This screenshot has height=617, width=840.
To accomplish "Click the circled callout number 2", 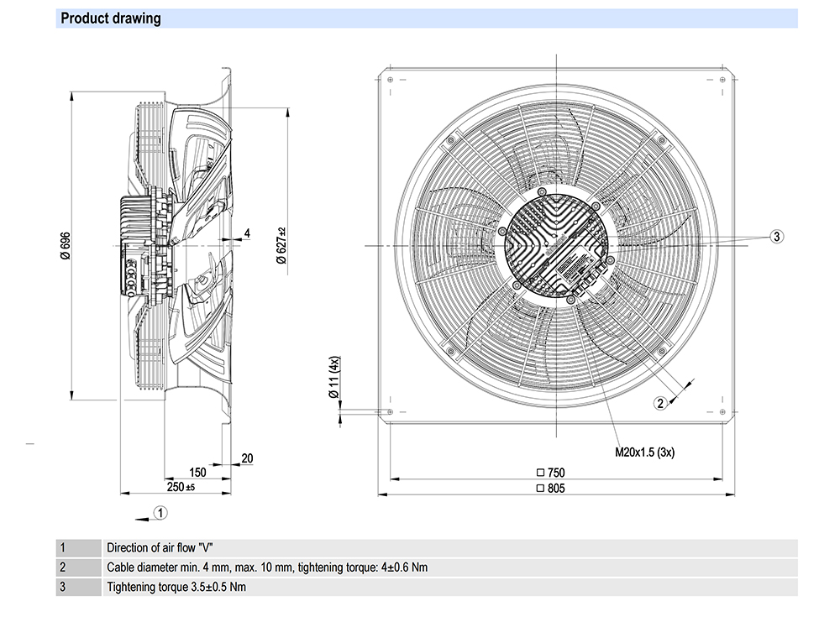I will click(x=660, y=403).
